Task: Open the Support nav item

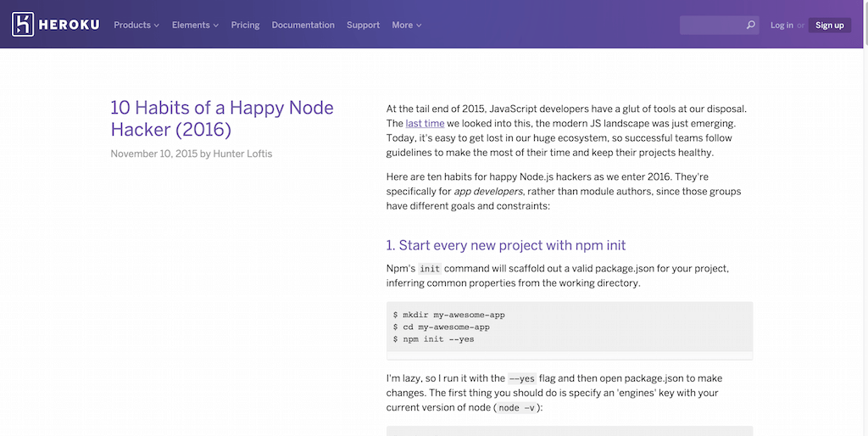Action: click(x=363, y=25)
